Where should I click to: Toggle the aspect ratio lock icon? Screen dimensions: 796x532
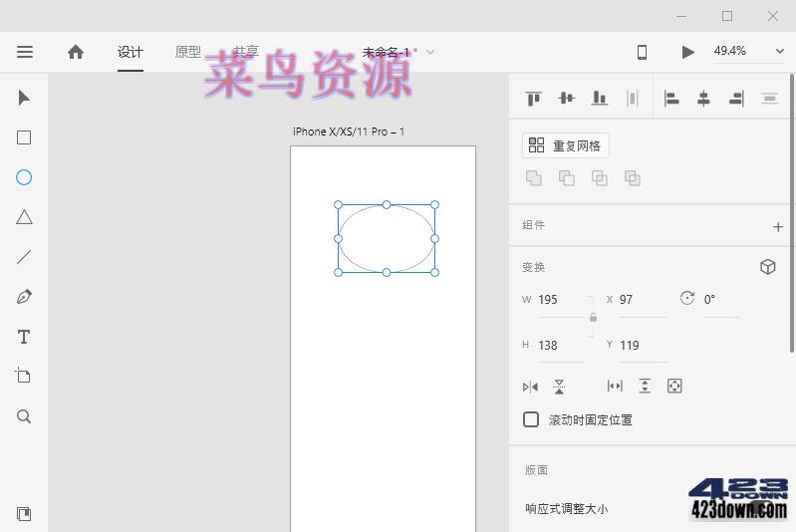click(x=593, y=318)
